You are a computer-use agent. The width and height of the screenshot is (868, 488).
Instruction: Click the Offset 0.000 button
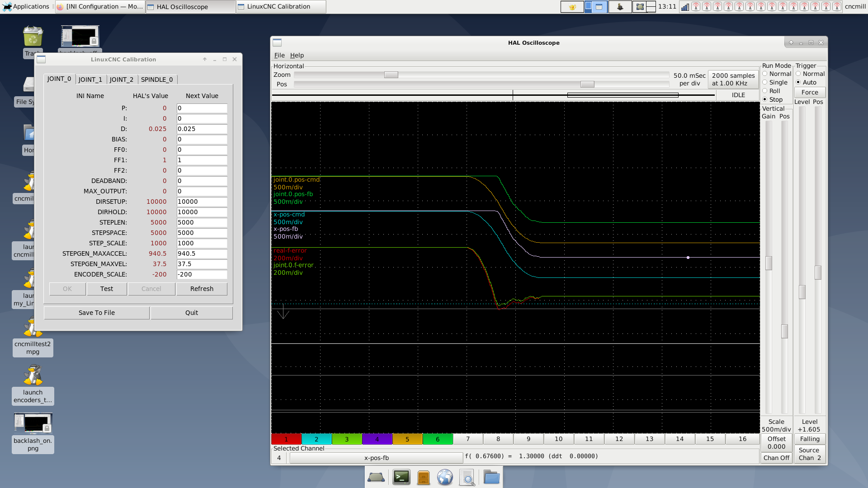pyautogui.click(x=776, y=442)
